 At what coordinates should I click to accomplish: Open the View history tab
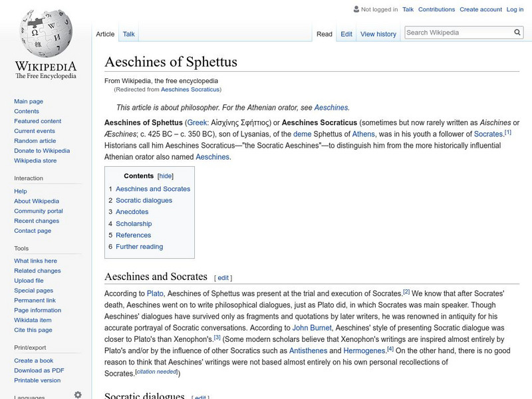click(x=378, y=33)
